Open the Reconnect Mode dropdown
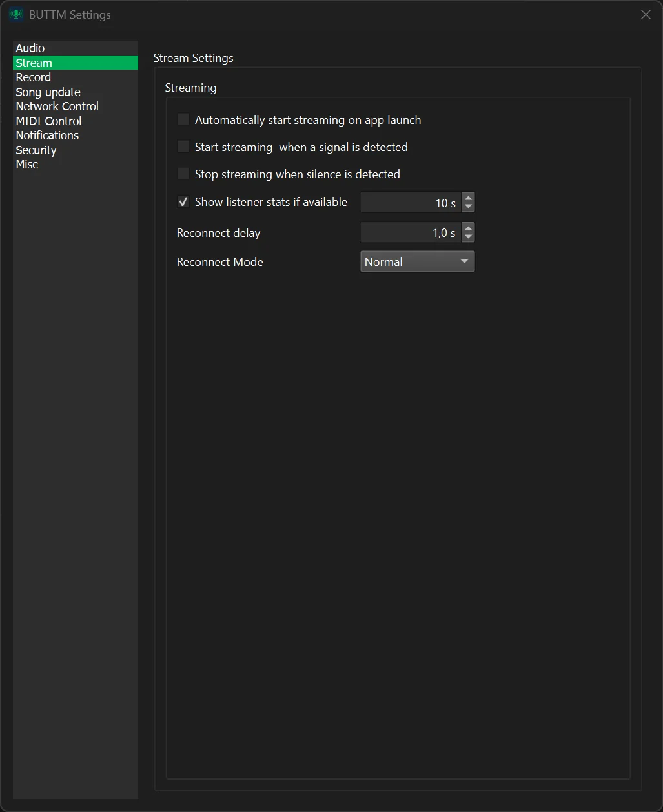663x812 pixels. [417, 261]
